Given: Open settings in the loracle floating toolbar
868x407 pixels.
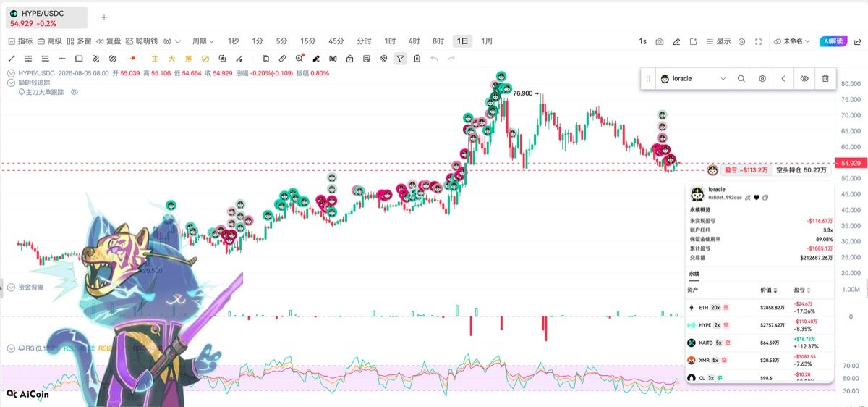Looking at the screenshot, I should [x=762, y=78].
